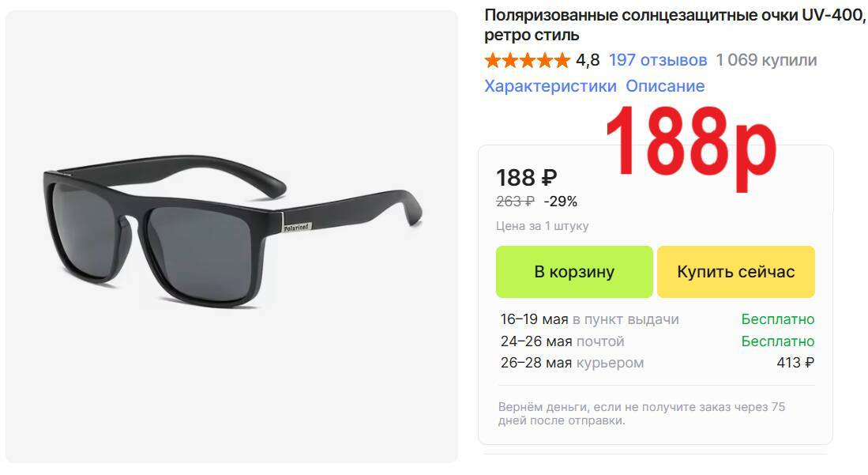Click the 188 ₽ current price
868x475 pixels.
[x=527, y=178]
